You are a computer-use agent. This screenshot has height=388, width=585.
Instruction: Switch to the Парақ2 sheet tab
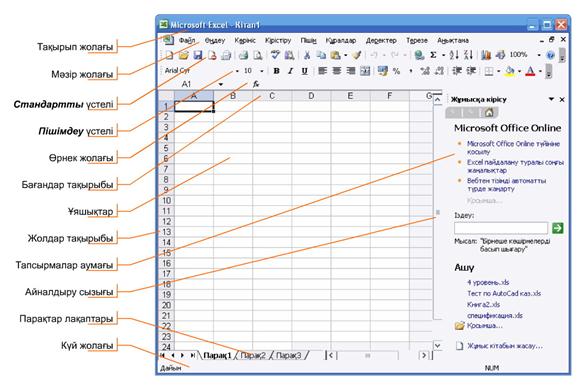pyautogui.click(x=253, y=355)
